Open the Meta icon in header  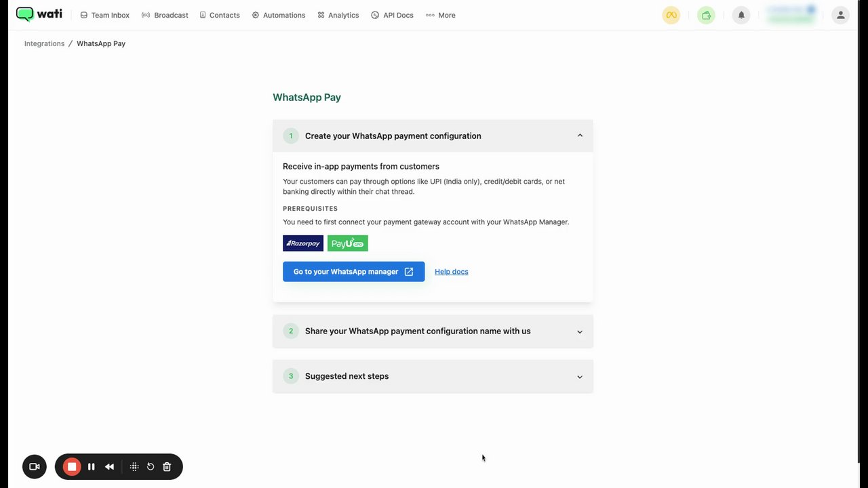click(671, 15)
